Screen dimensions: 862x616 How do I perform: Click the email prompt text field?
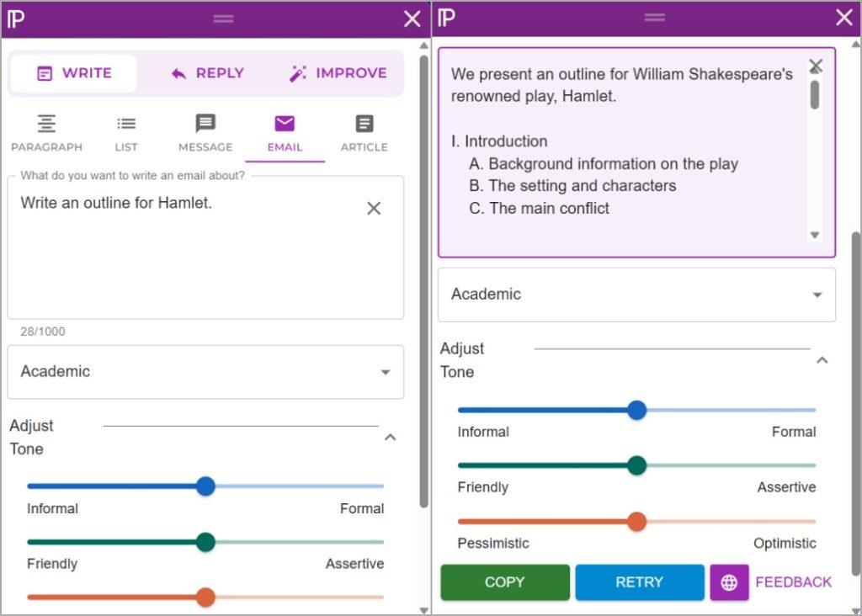[205, 247]
